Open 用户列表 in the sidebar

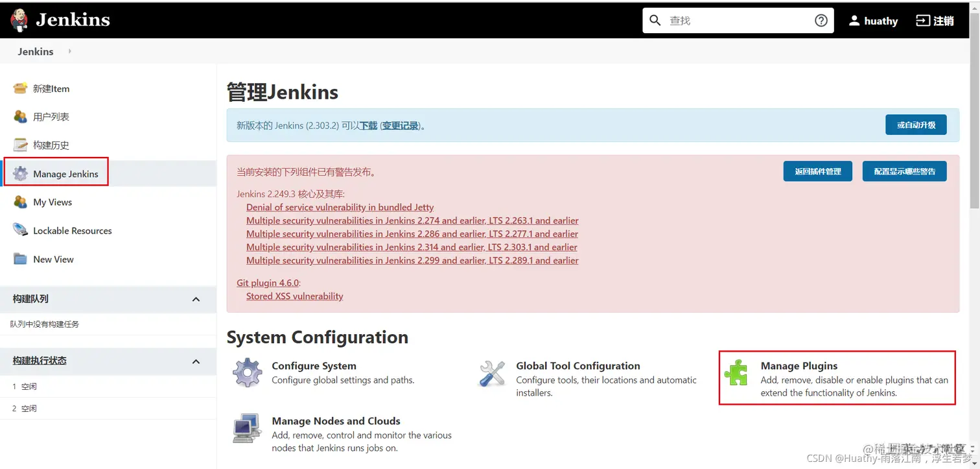51,117
